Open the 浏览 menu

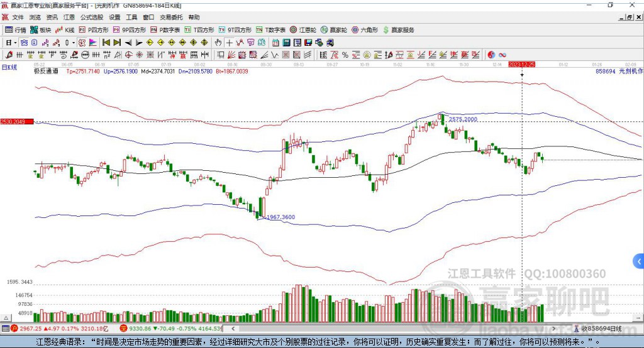pyautogui.click(x=35, y=17)
